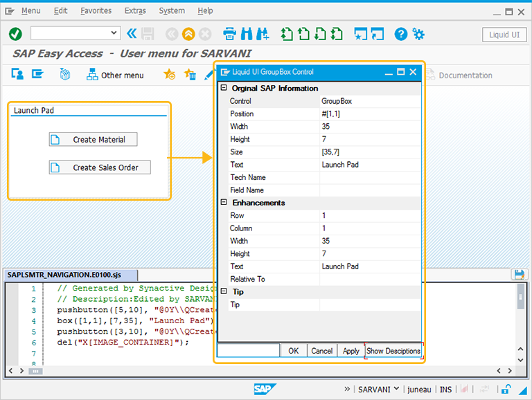Open the Menu menu
The width and height of the screenshot is (532, 400).
[x=31, y=11]
